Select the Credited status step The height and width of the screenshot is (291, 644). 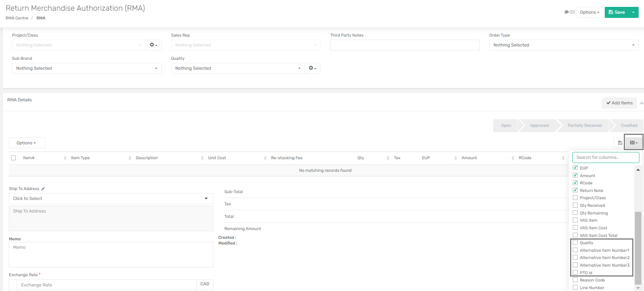tap(628, 125)
